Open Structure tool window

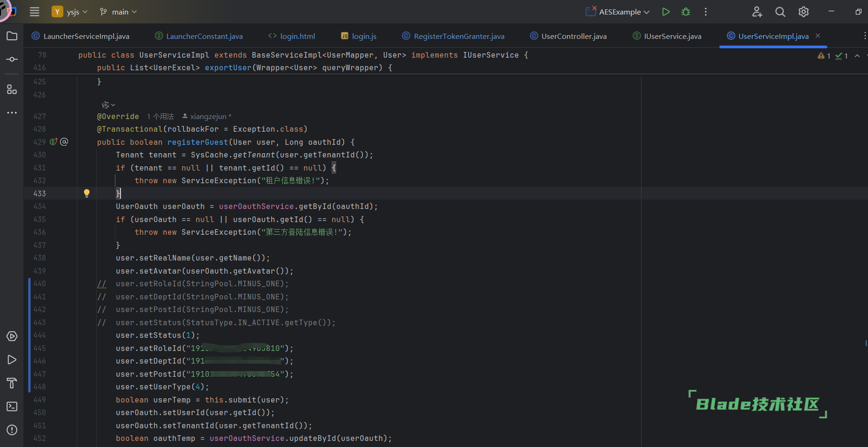click(x=12, y=89)
